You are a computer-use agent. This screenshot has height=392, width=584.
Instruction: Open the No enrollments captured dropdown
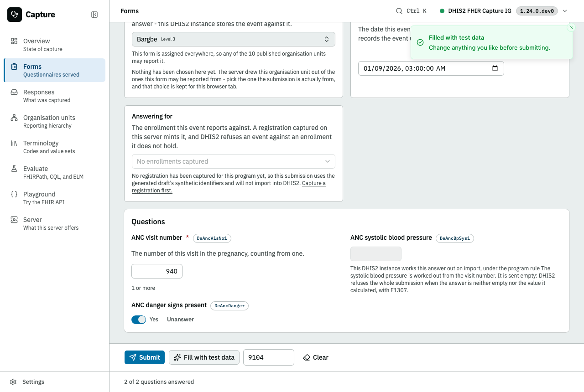pyautogui.click(x=234, y=161)
